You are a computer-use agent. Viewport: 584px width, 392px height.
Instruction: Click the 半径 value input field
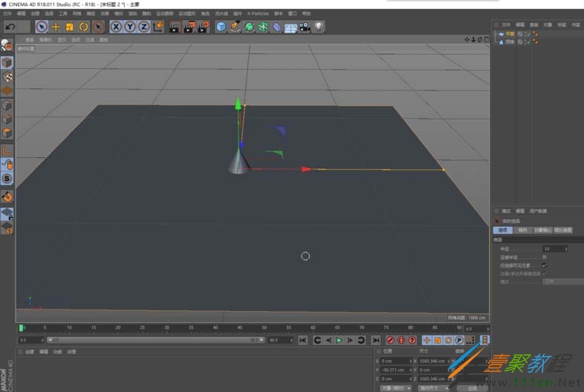[554, 249]
